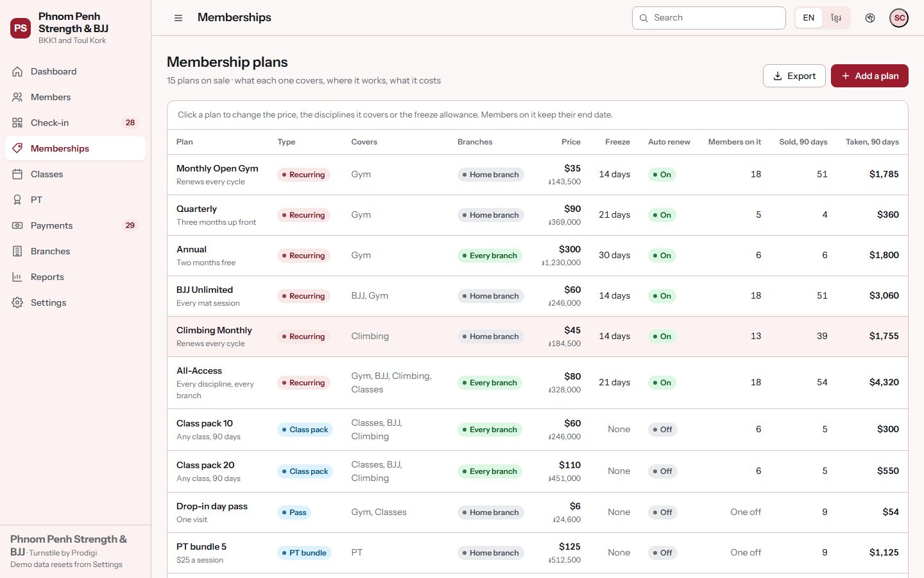This screenshot has height=578, width=924.
Task: Click the Every branch tag on All-Access row
Action: coord(490,383)
